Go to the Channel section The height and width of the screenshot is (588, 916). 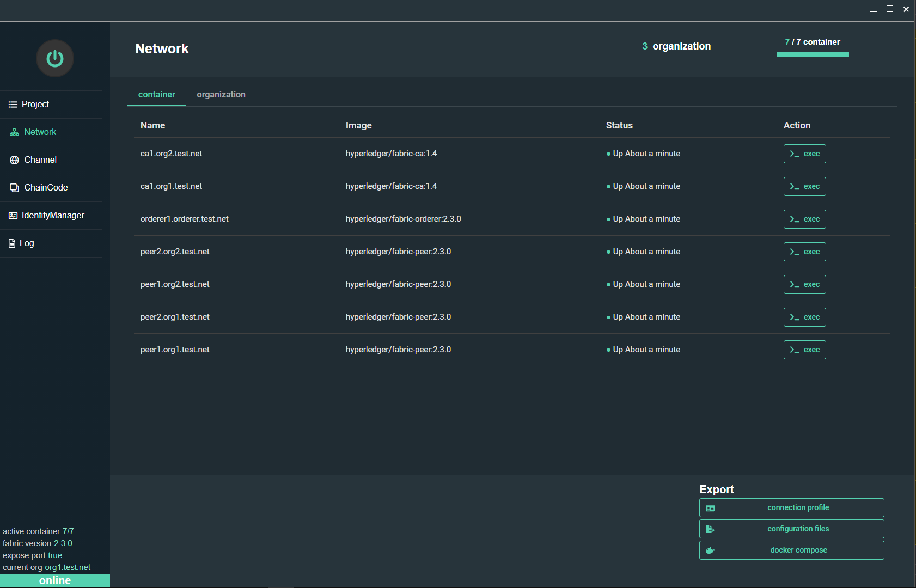pos(51,160)
